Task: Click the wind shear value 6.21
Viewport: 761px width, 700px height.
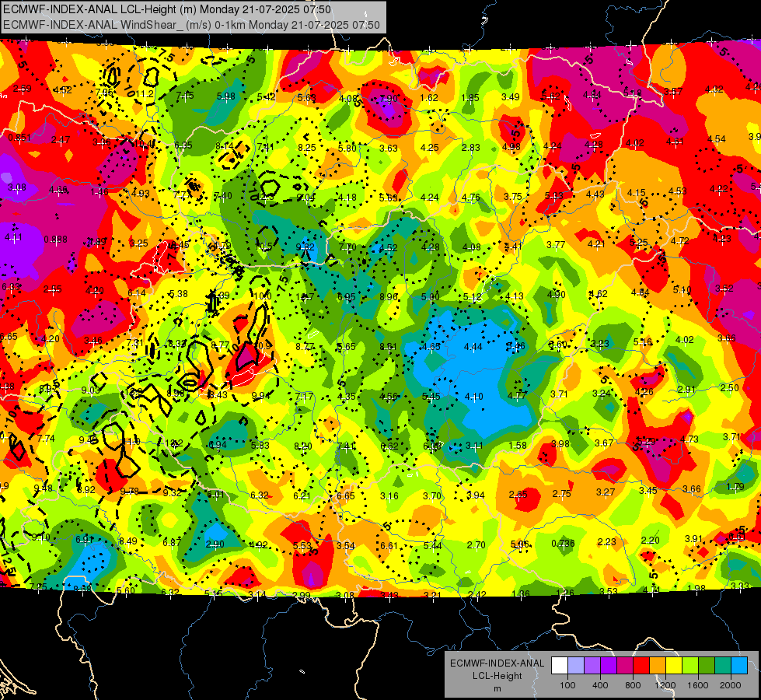Action: tap(302, 496)
